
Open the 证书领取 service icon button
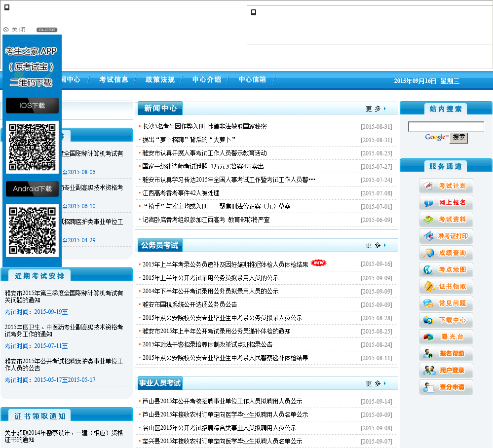(x=446, y=287)
